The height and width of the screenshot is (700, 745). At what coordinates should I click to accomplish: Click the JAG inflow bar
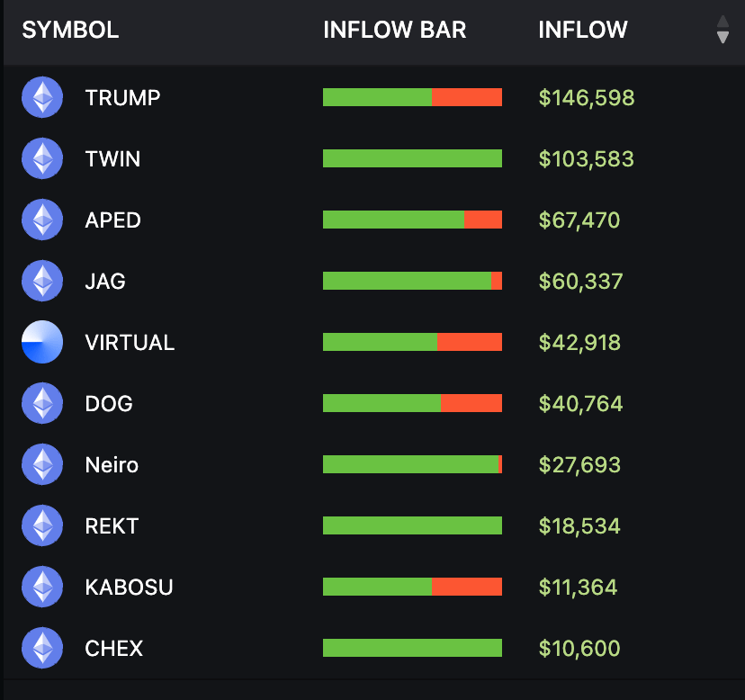coord(412,281)
